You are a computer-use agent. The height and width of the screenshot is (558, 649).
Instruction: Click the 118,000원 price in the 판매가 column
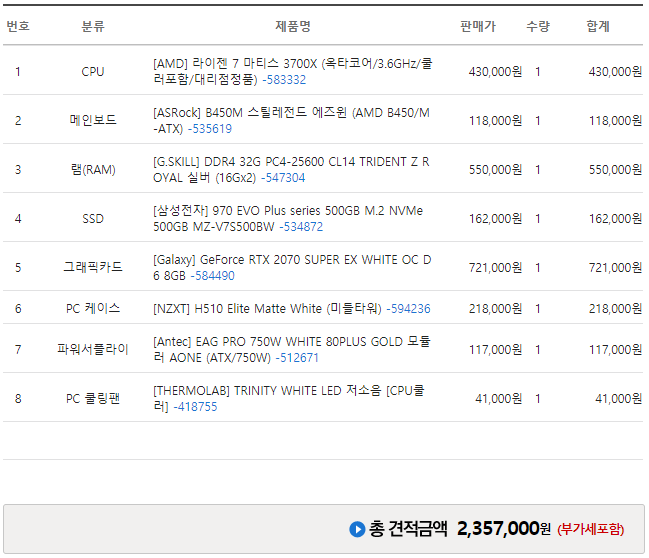[495, 120]
